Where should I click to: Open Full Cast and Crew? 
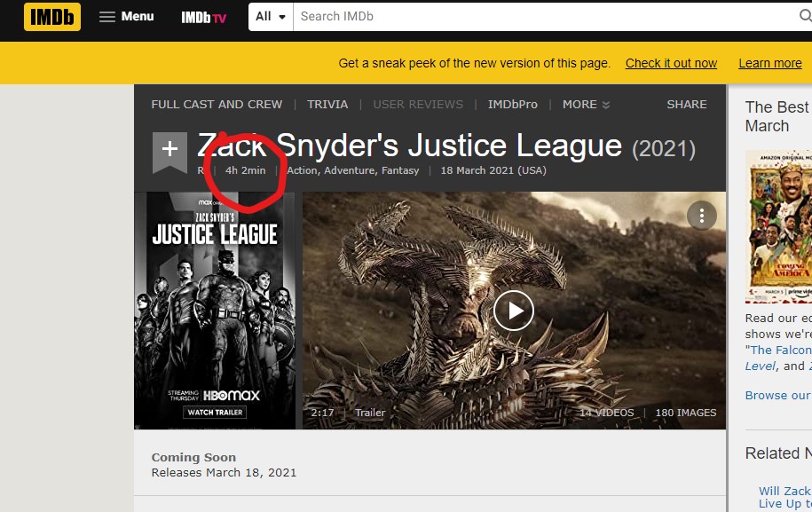point(217,105)
